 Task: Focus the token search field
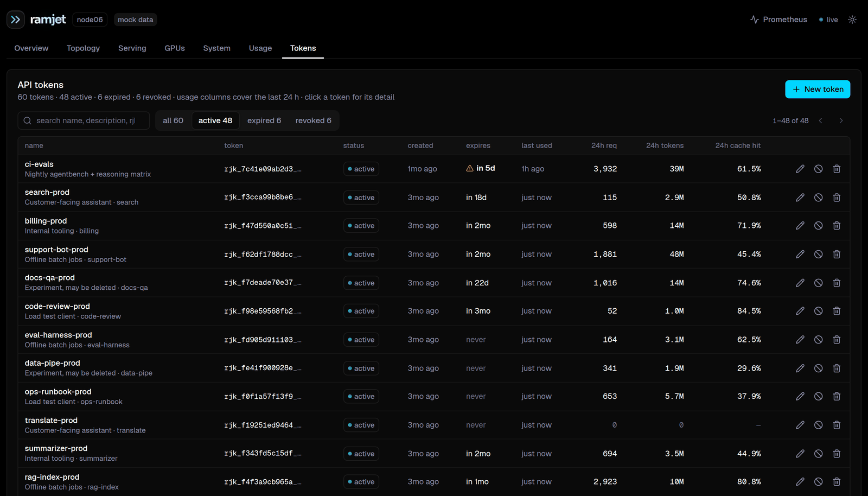pyautogui.click(x=84, y=120)
